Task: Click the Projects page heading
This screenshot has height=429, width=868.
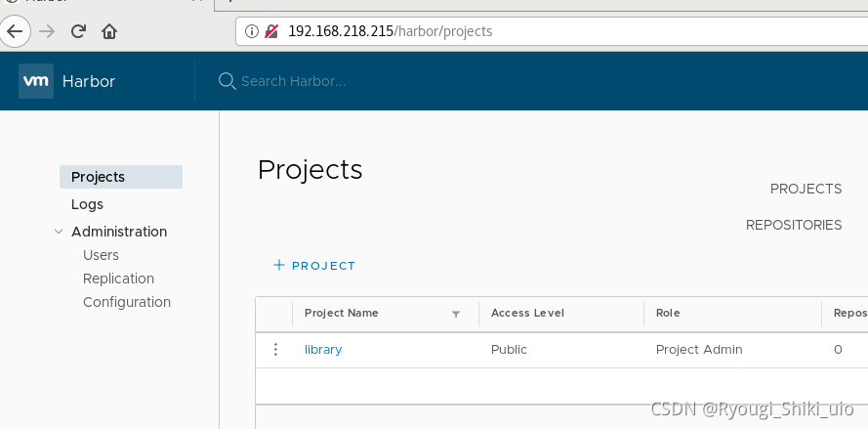Action: [x=310, y=170]
